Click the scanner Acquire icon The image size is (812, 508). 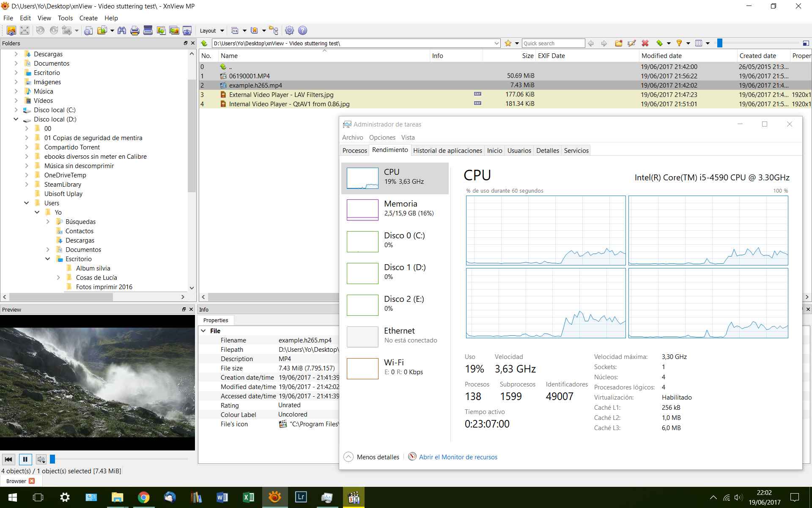click(x=148, y=30)
